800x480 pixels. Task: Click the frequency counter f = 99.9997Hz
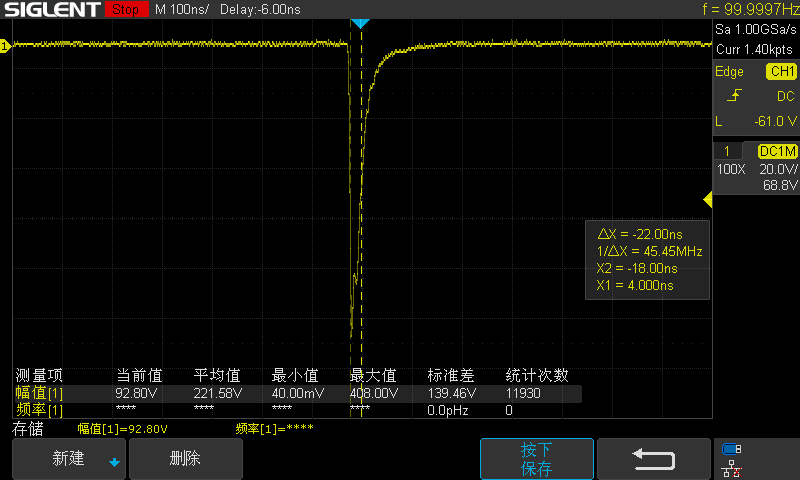tap(750, 9)
